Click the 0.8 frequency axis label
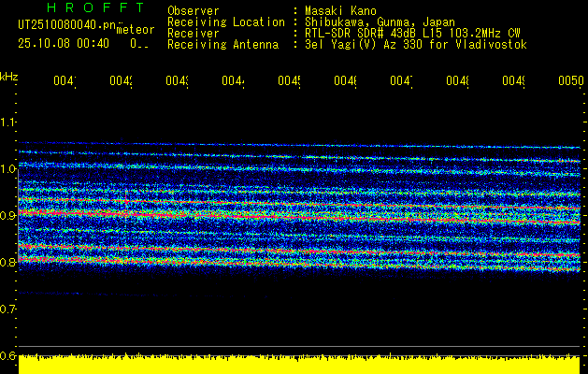 (x=8, y=263)
